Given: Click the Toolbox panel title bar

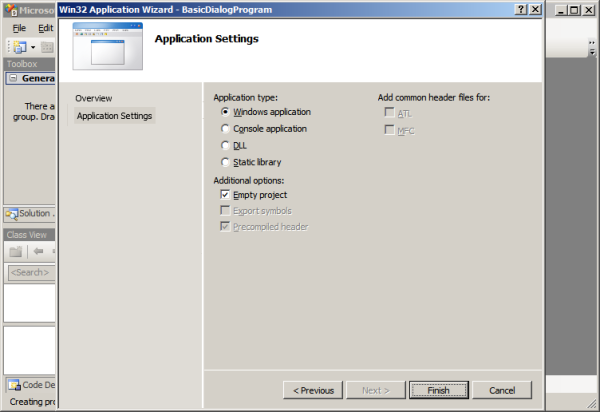Looking at the screenshot, I should click(x=29, y=64).
